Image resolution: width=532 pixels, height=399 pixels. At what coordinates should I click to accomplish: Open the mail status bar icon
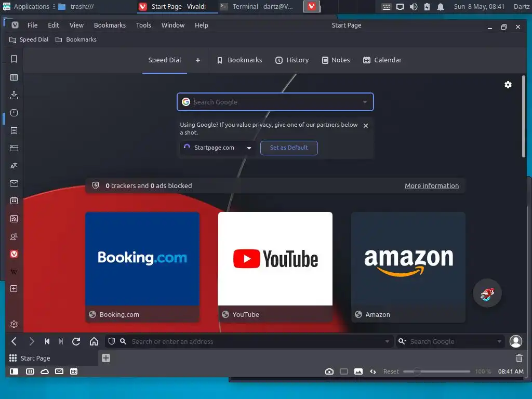[59, 371]
